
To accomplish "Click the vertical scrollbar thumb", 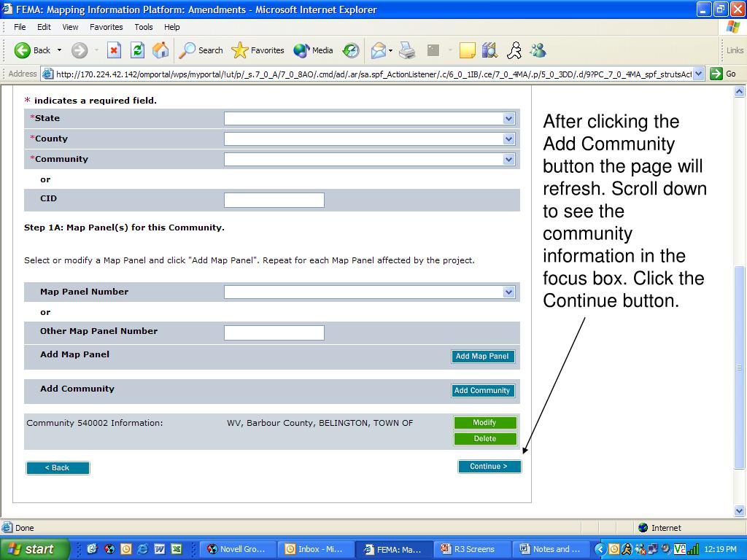I will [x=739, y=367].
